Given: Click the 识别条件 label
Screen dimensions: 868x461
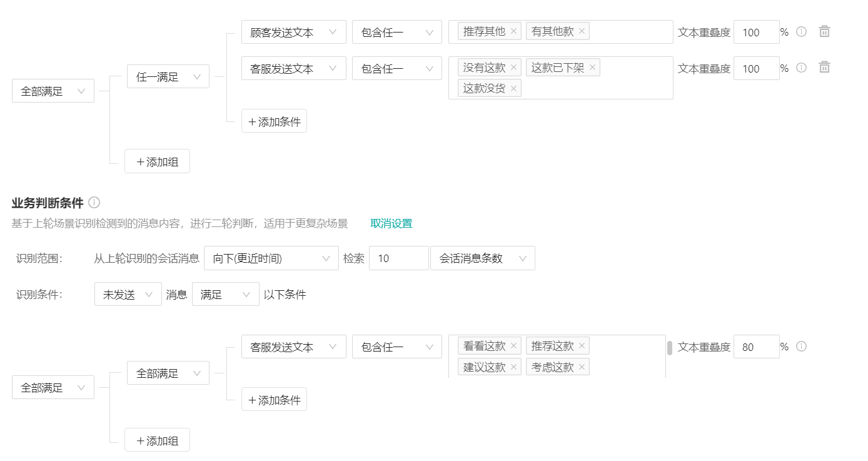Looking at the screenshot, I should (x=39, y=294).
